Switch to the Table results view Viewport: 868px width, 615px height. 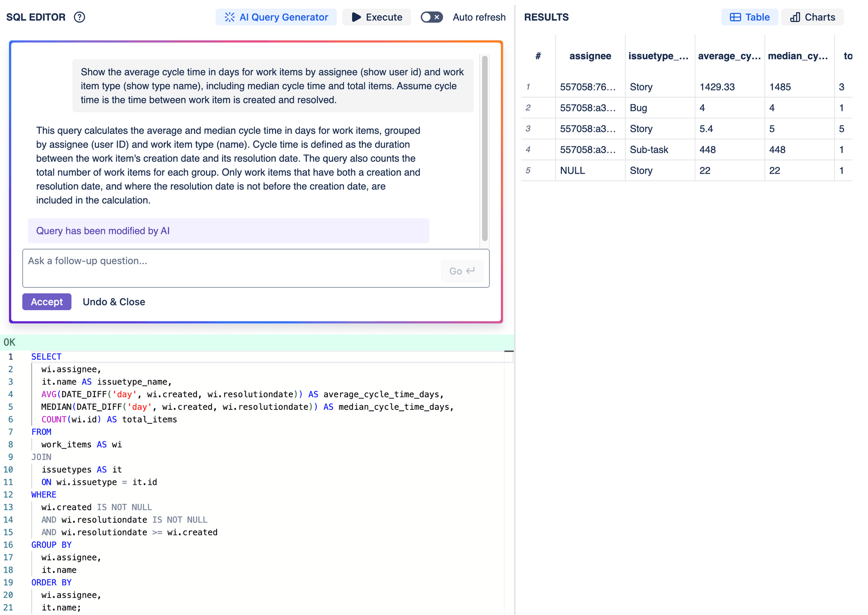point(750,17)
